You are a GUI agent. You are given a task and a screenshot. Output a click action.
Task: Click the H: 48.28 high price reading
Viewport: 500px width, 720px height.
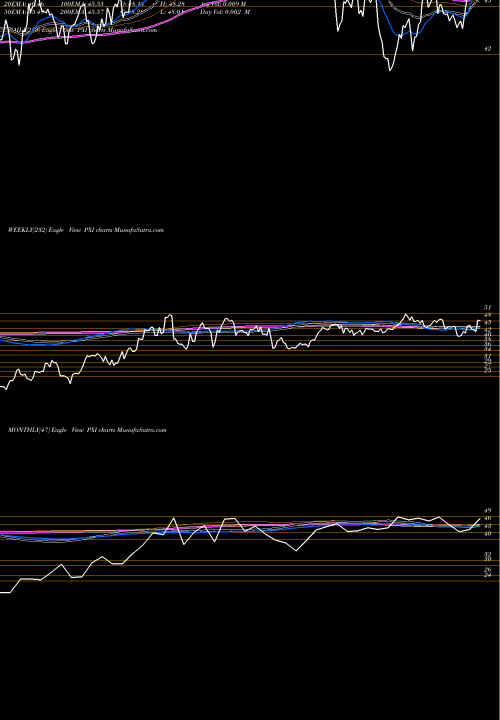coord(172,4)
